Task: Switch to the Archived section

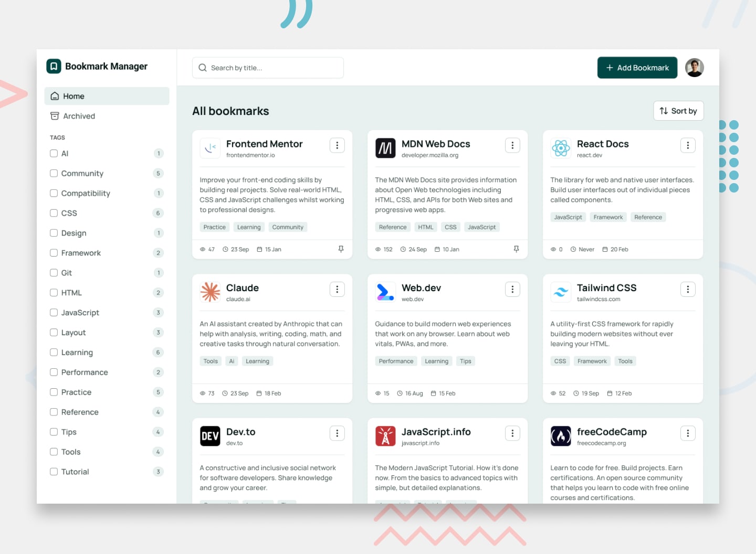Action: (x=79, y=116)
